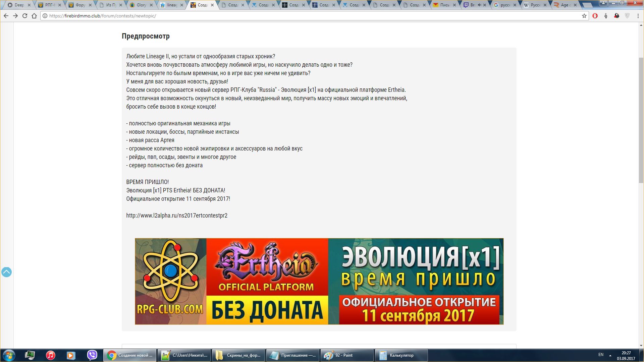Click the clock showing 20:27

tap(626, 353)
